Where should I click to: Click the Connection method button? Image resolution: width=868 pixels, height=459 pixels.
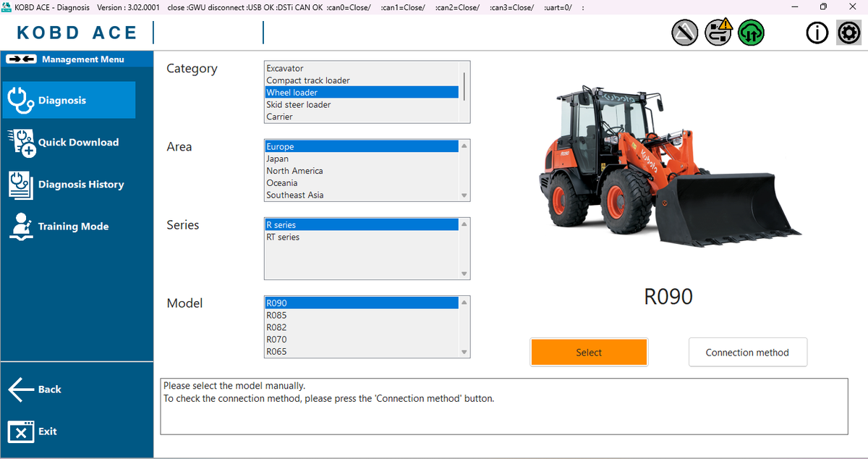coord(747,353)
